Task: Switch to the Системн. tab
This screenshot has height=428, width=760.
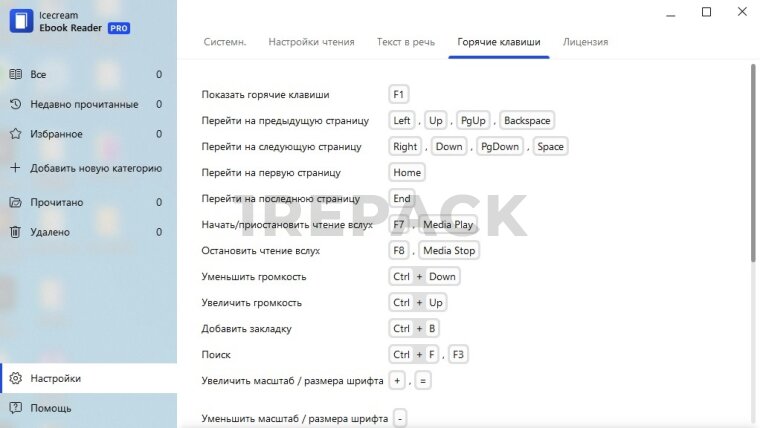Action: click(x=225, y=42)
